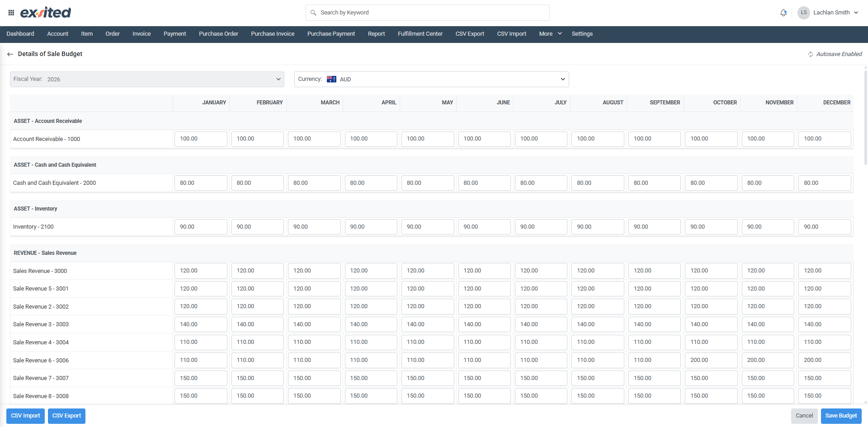Go to Fulfillment Center
The image size is (868, 427).
pyautogui.click(x=420, y=34)
